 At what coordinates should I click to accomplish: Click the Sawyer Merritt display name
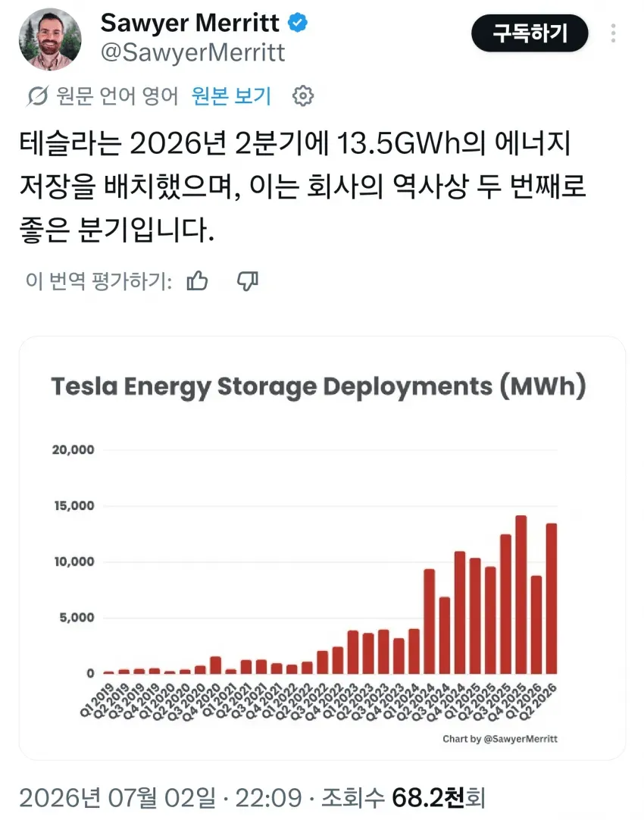pos(189,23)
